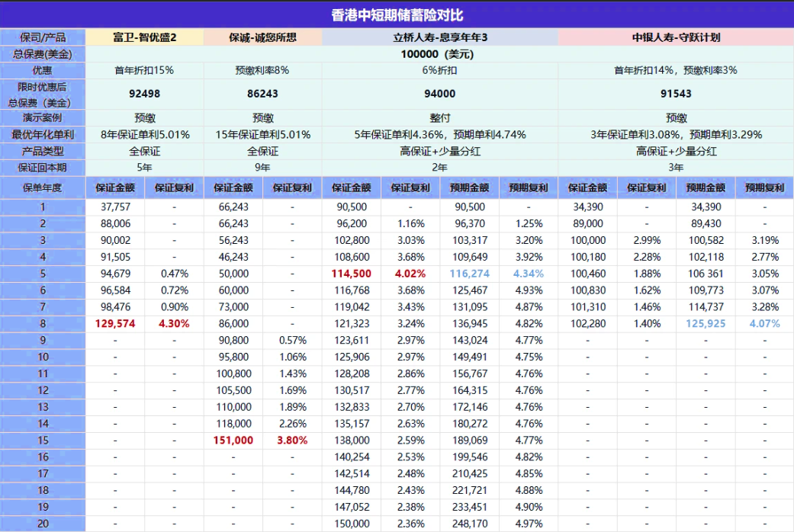Click the value 233,451 in year 19
794x532 pixels.
pos(470,507)
